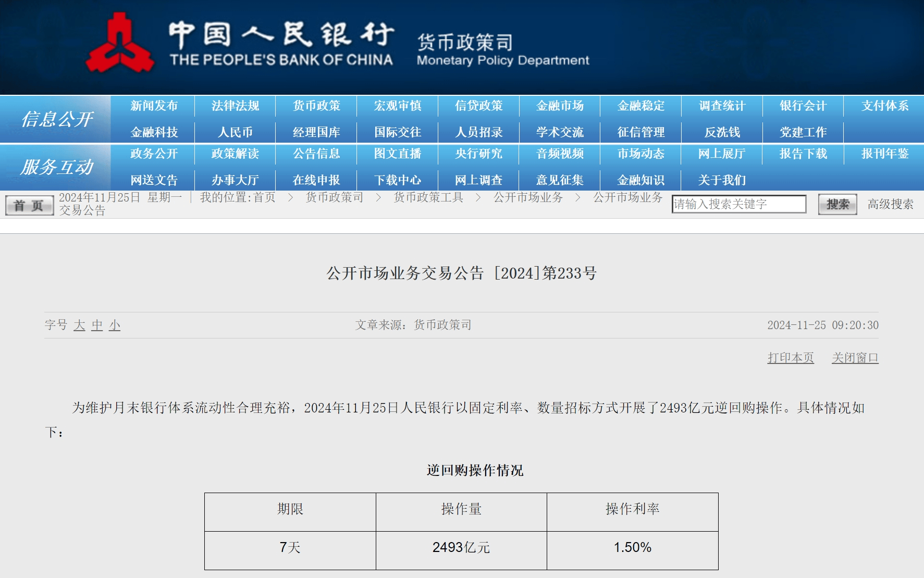The height and width of the screenshot is (578, 924).
Task: Open 调查统计 in the top navigation
Action: 722,106
